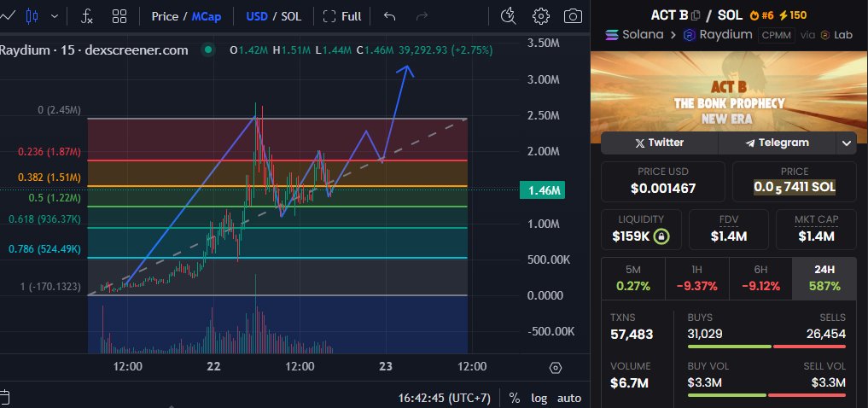Click the green market status dot
The image size is (868, 408).
(x=209, y=50)
